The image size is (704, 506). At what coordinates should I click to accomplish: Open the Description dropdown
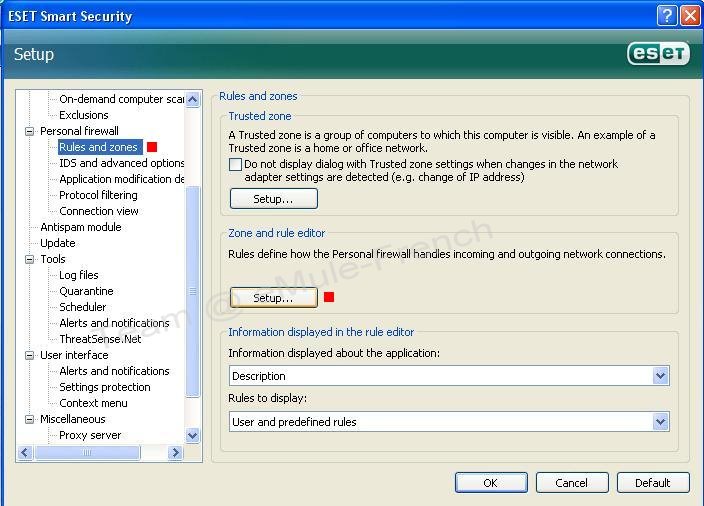tap(449, 376)
